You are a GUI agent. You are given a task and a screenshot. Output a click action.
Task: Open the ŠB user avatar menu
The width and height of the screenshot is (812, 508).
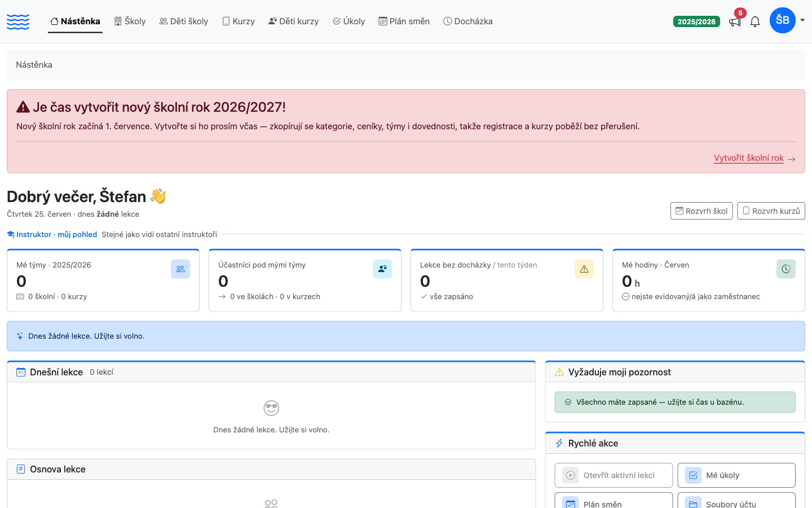click(783, 20)
